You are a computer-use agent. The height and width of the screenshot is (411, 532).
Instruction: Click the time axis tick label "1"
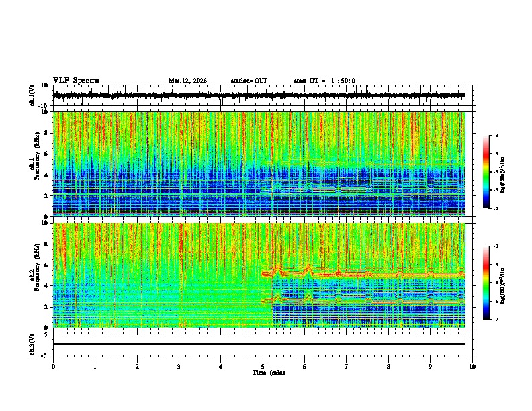click(x=95, y=367)
